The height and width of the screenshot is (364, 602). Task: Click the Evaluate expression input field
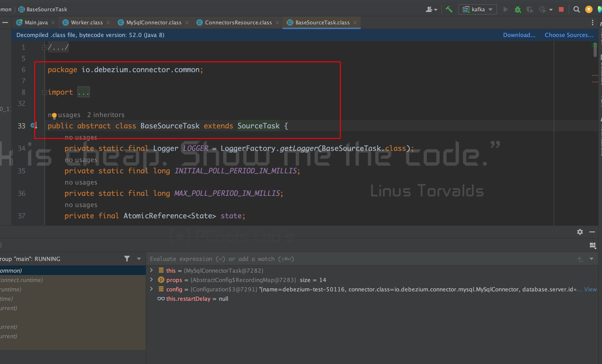(x=359, y=259)
